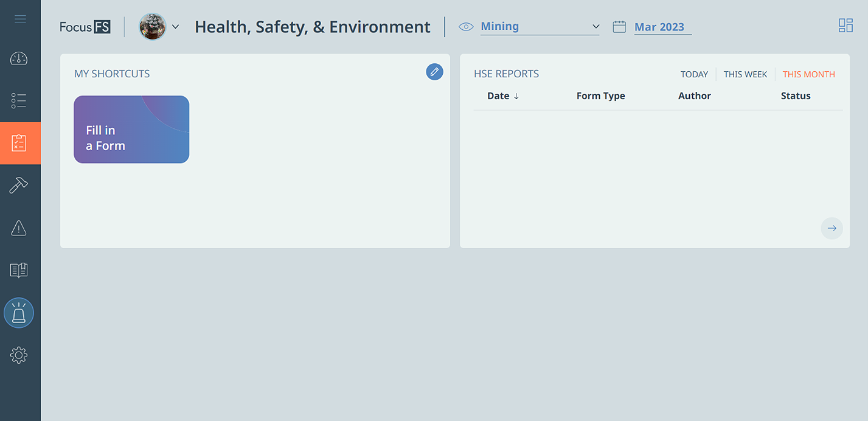Edit shortcuts with the pencil button

(434, 72)
